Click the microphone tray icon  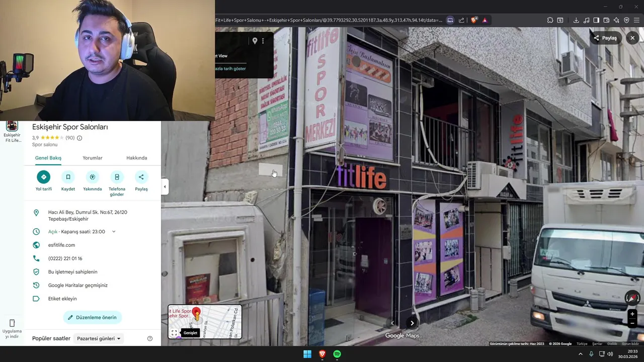591,354
